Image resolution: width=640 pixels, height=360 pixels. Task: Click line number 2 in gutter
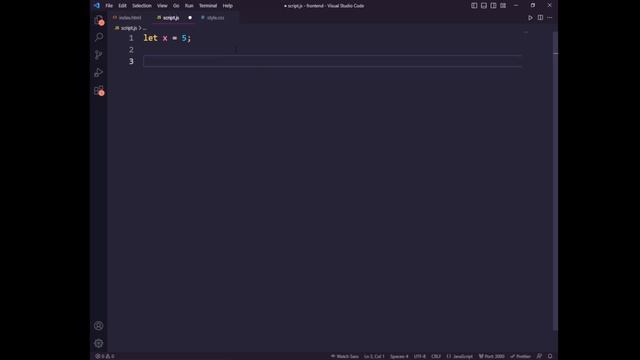tap(131, 49)
